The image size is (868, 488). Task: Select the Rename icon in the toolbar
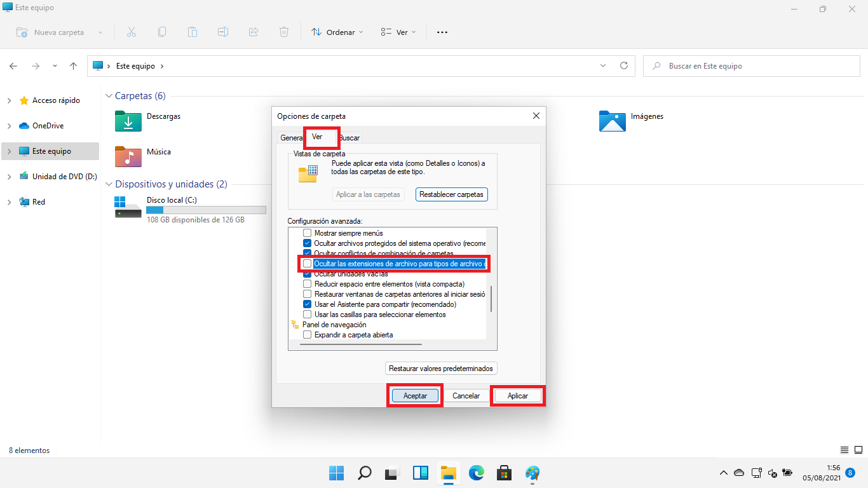click(x=223, y=32)
